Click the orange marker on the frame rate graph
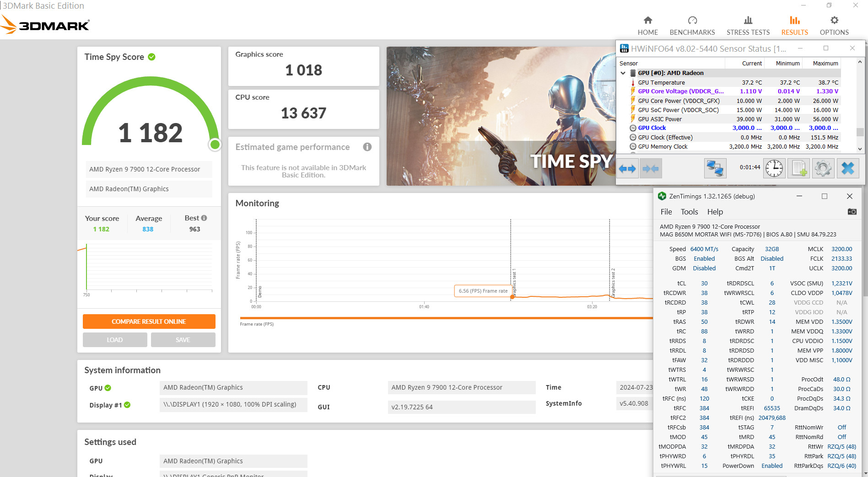Screen dimensions: 868x477 click(512, 297)
